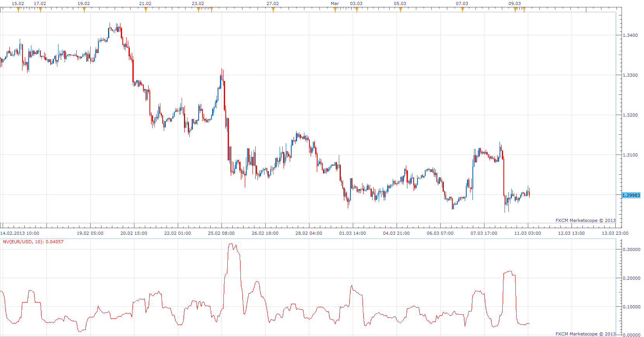Click the NV(EUR/USD, 10) indicator label
This screenshot has height=337, width=644.
(33, 242)
